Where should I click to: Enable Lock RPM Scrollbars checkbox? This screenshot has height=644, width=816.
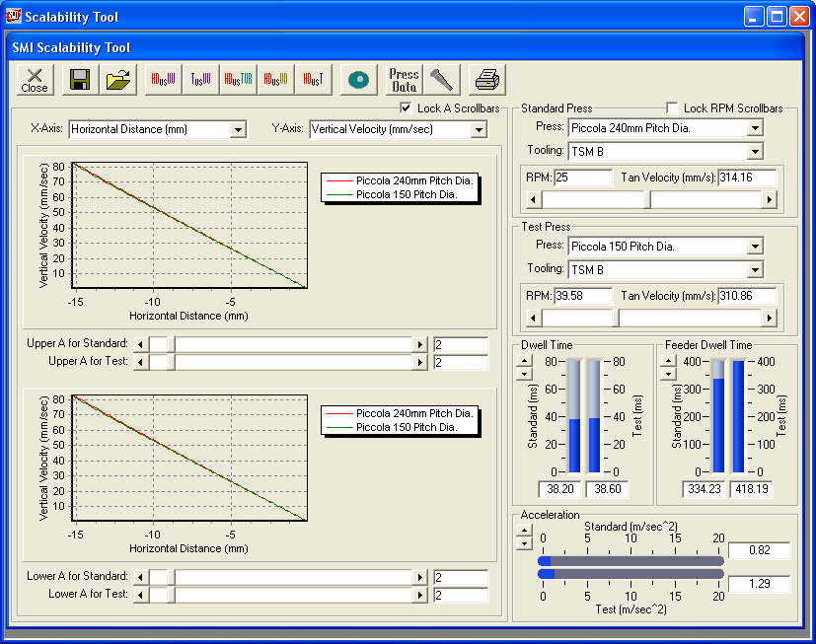pos(672,107)
